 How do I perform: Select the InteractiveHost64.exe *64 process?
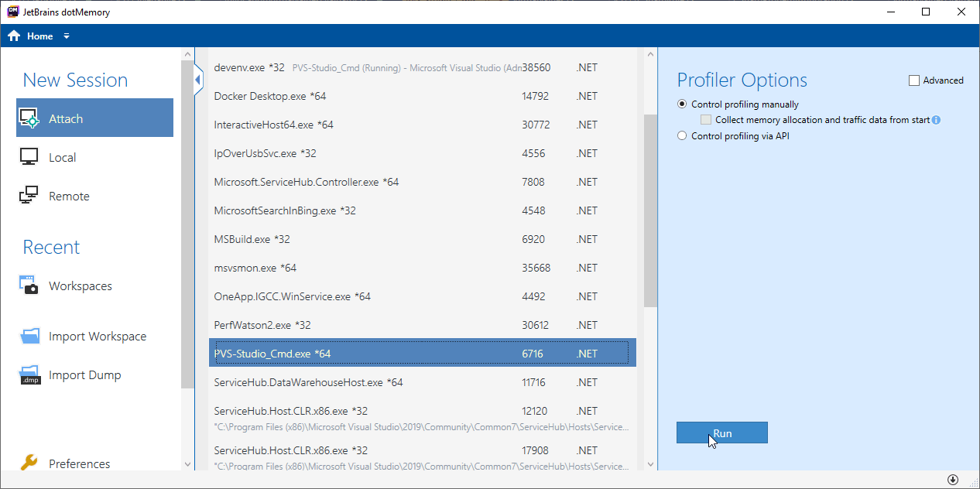(x=423, y=125)
